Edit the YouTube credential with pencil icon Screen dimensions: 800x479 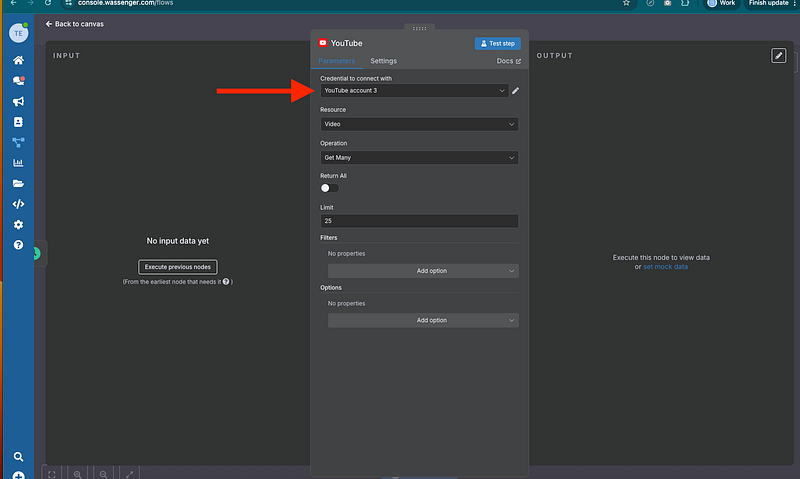click(x=516, y=91)
